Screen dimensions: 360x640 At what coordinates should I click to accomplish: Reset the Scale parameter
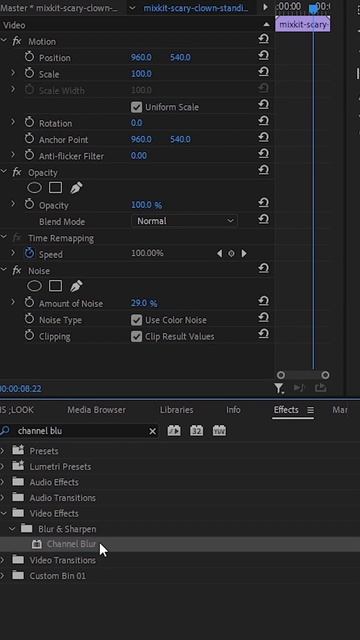(x=264, y=72)
